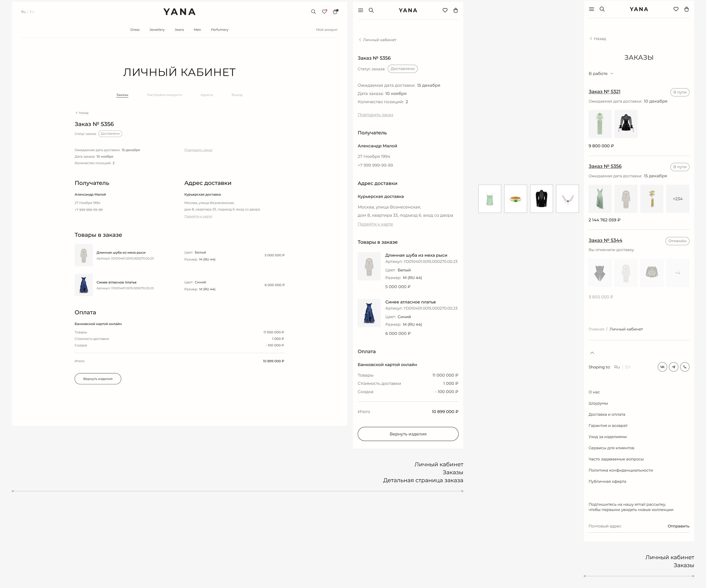Viewport: 706px width, 588px height.
Task: Open shopping bag icon on orders mobile screen
Action: (x=687, y=9)
